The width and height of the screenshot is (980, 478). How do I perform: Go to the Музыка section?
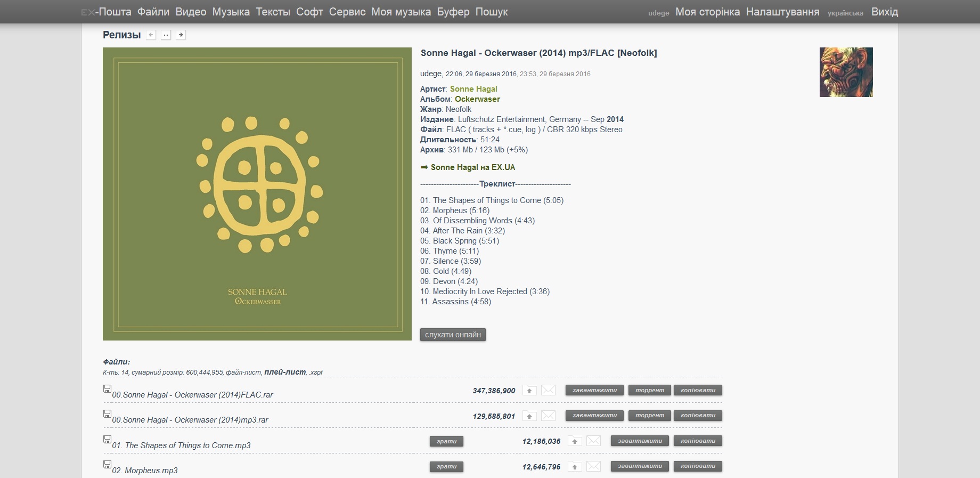tap(231, 12)
